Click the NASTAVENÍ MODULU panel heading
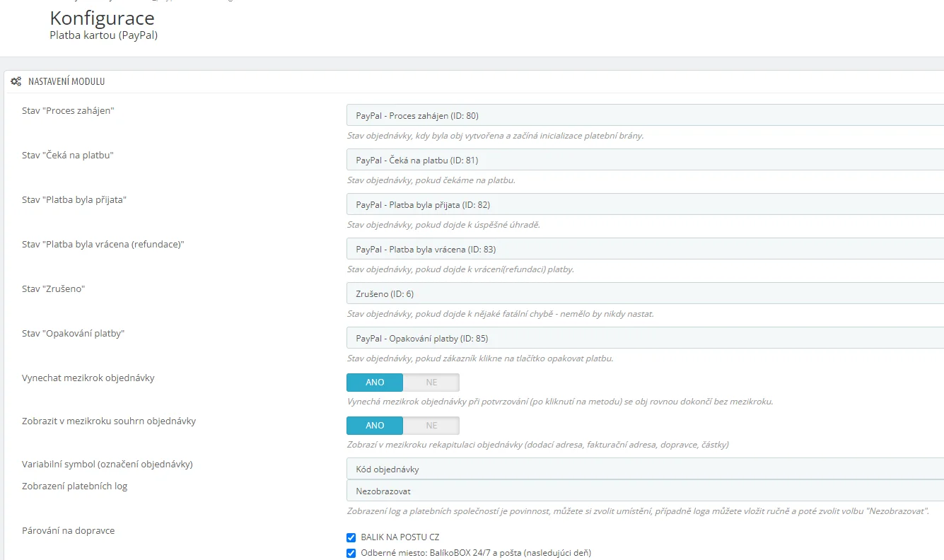Screen dimensions: 944x560 pos(66,82)
